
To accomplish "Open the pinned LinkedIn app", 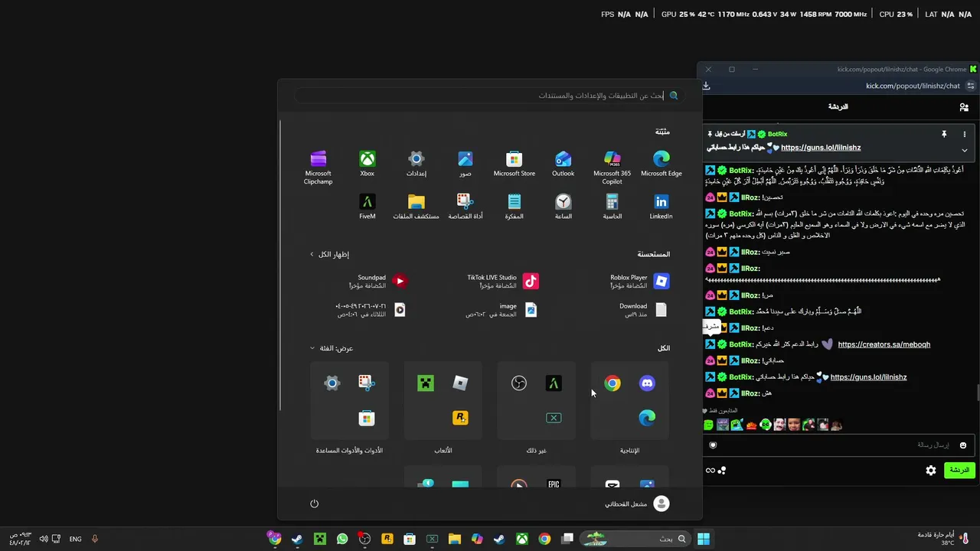I will tap(661, 207).
